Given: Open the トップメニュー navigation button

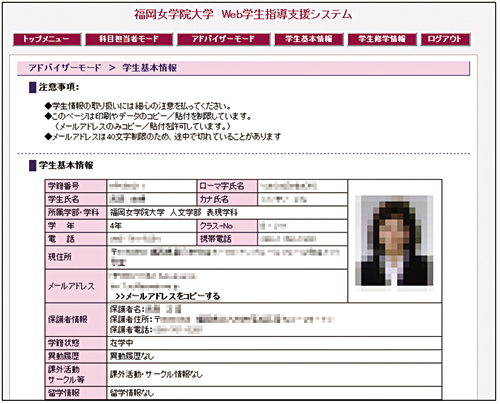Looking at the screenshot, I should (x=47, y=39).
